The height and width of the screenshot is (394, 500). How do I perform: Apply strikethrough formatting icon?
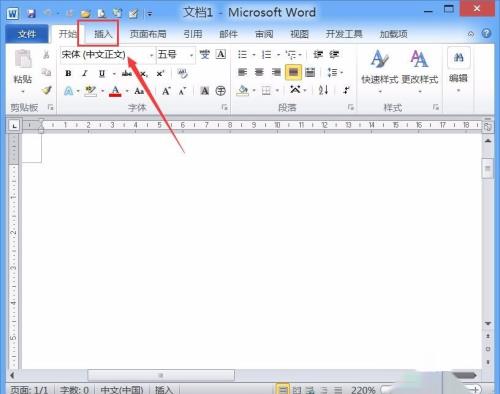(x=127, y=73)
